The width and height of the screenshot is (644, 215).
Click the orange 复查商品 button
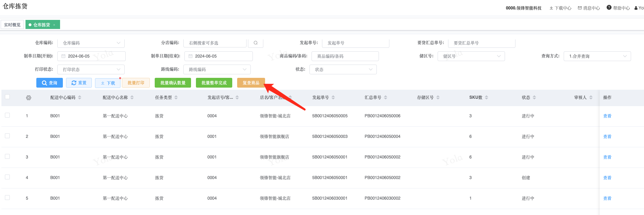point(251,83)
